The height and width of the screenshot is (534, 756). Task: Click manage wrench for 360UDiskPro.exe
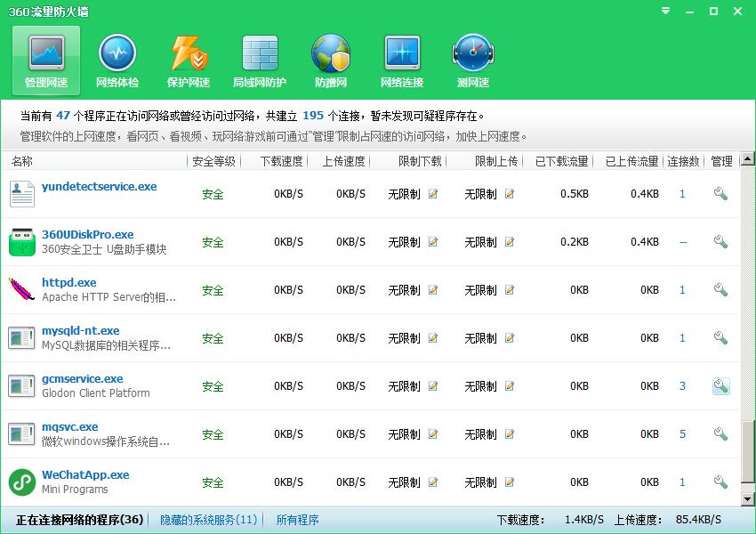(x=720, y=242)
